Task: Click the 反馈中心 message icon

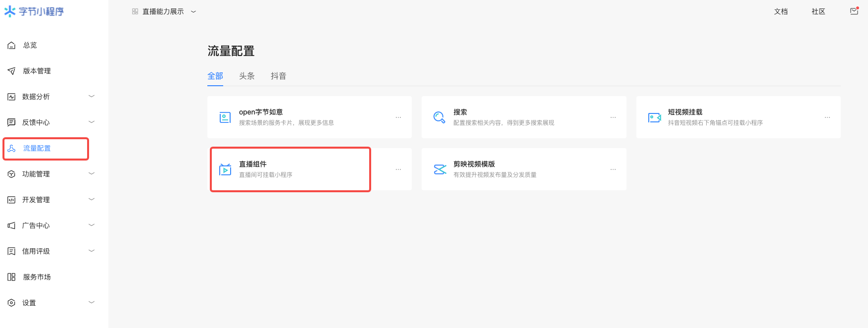Action: tap(11, 122)
